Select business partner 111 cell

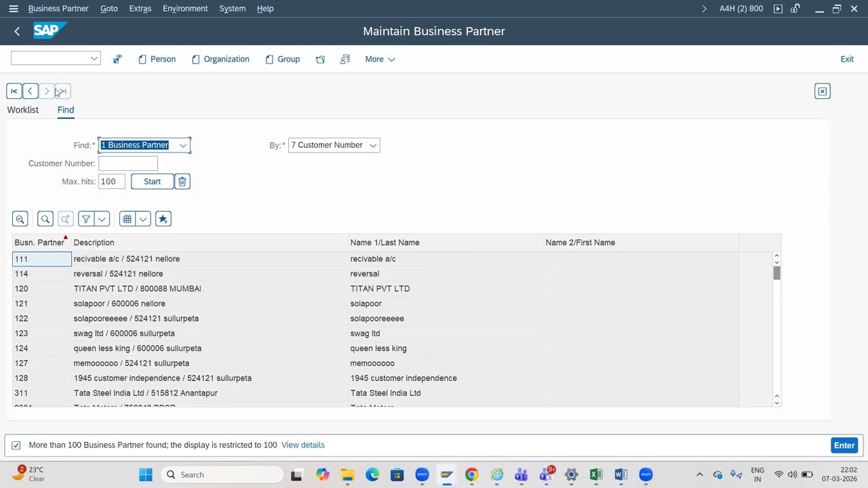tap(42, 259)
